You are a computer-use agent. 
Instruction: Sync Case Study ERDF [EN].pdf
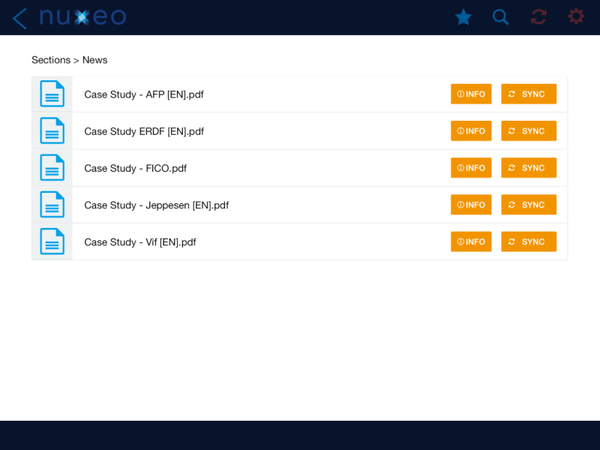528,131
